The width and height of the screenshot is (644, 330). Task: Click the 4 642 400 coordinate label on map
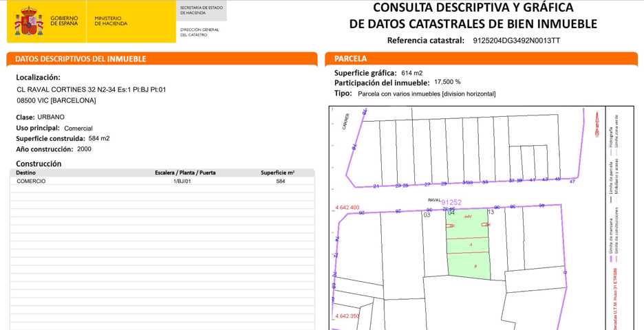click(347, 207)
